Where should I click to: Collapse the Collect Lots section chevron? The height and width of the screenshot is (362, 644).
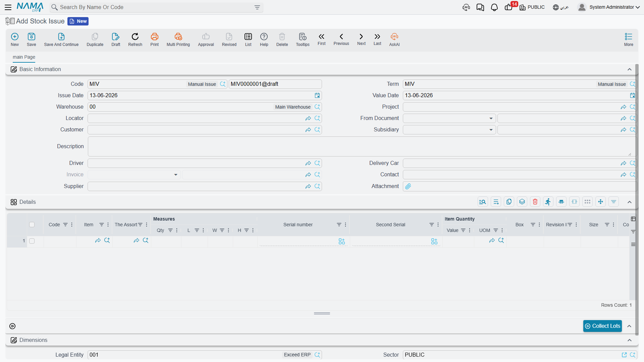coord(630,326)
